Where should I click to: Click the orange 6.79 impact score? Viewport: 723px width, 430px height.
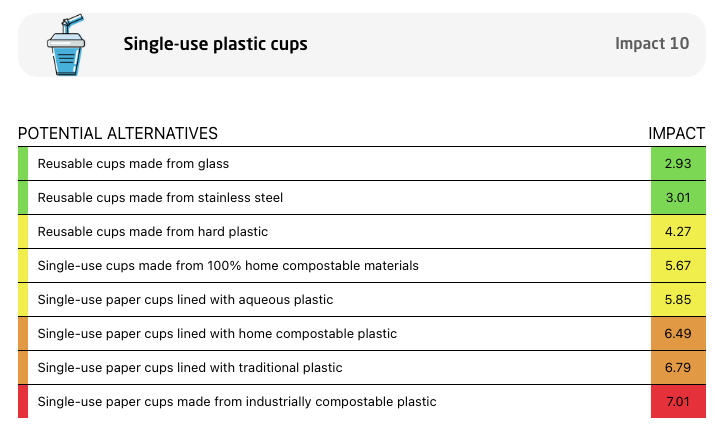[678, 368]
